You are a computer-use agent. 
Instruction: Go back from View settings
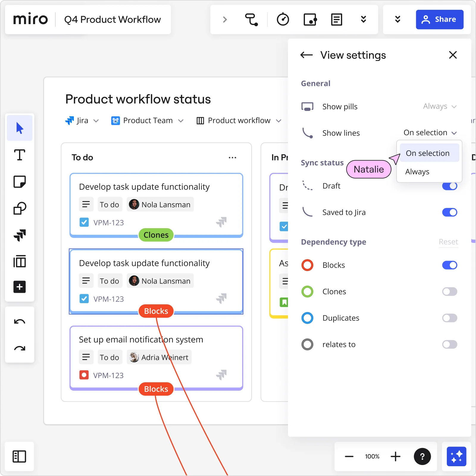(x=306, y=55)
